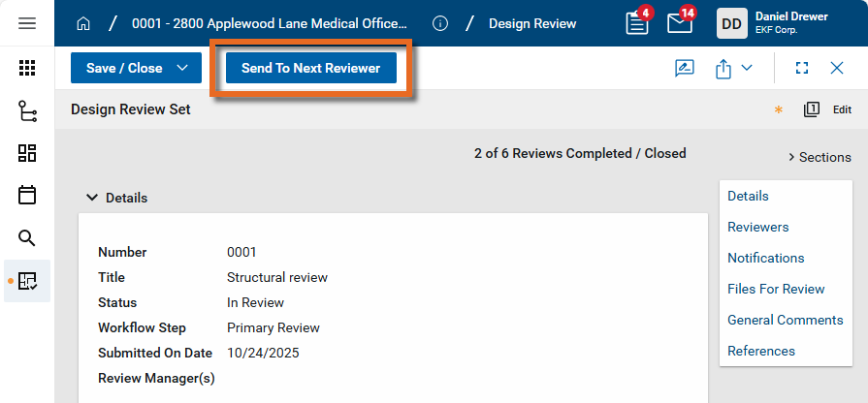Click the home icon in breadcrumb
The height and width of the screenshot is (403, 868).
pyautogui.click(x=83, y=23)
